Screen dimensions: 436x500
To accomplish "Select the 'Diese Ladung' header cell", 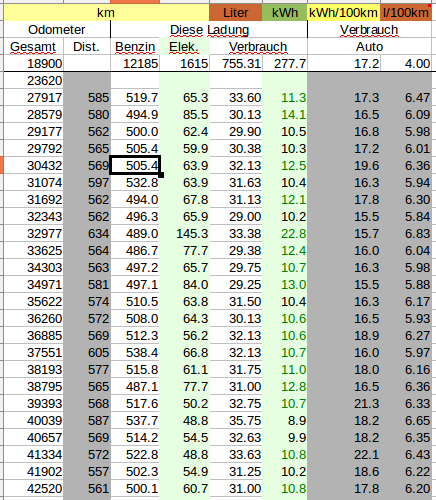I will click(209, 30).
